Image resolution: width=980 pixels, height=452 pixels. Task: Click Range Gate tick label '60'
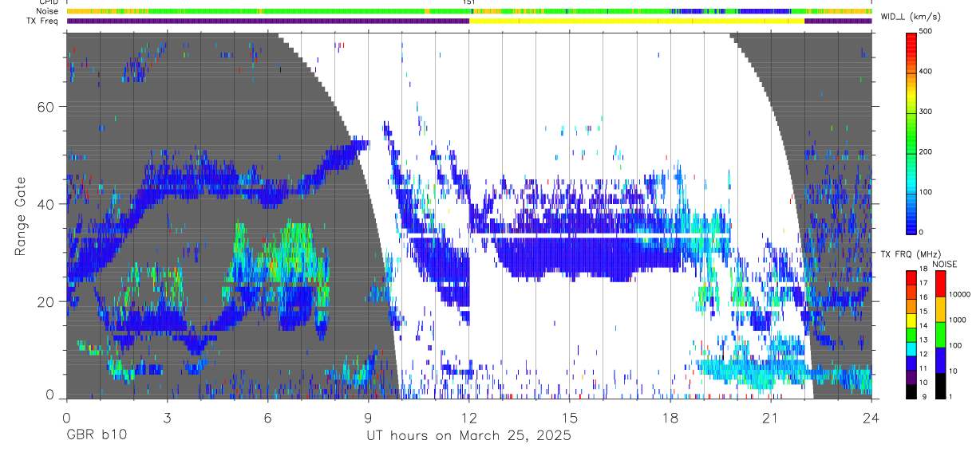click(x=46, y=107)
